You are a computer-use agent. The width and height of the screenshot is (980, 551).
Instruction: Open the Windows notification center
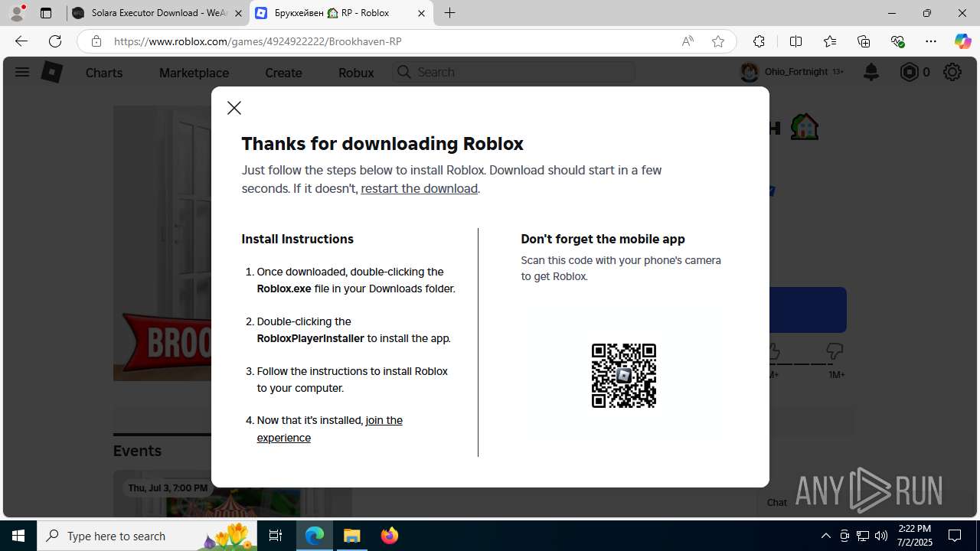point(955,536)
